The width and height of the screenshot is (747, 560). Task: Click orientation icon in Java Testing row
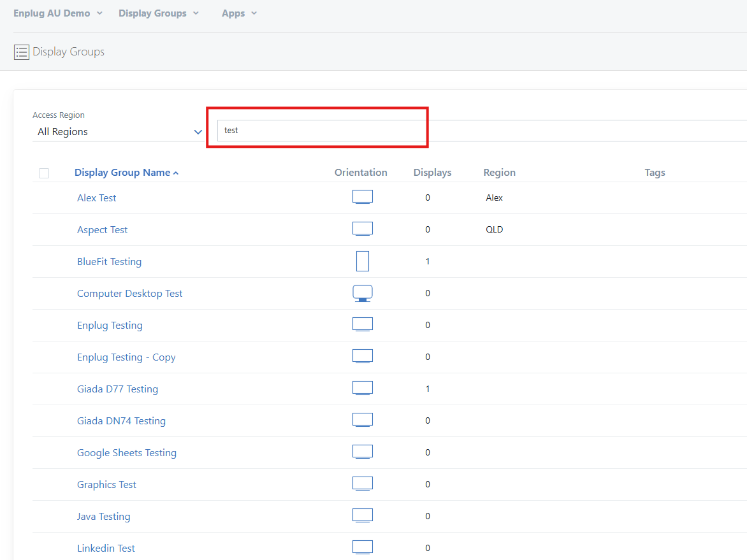(x=362, y=515)
